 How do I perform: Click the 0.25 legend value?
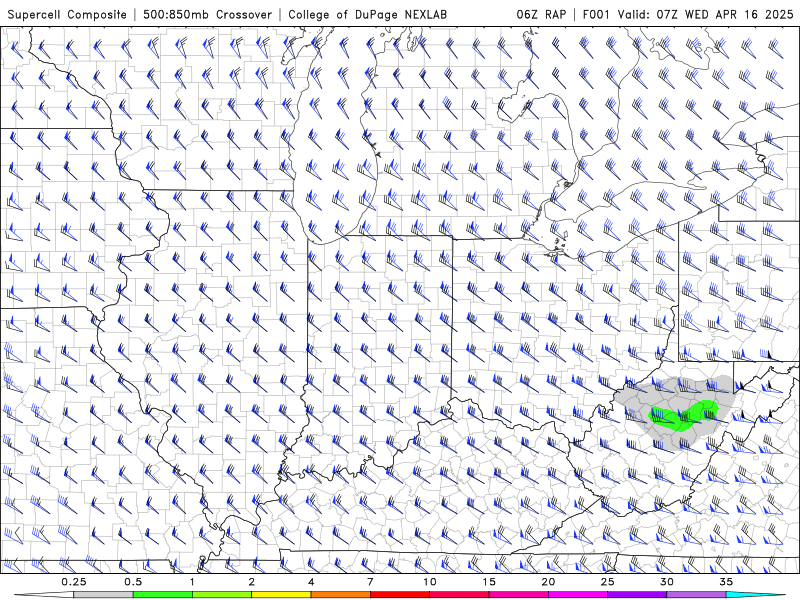pos(74,582)
